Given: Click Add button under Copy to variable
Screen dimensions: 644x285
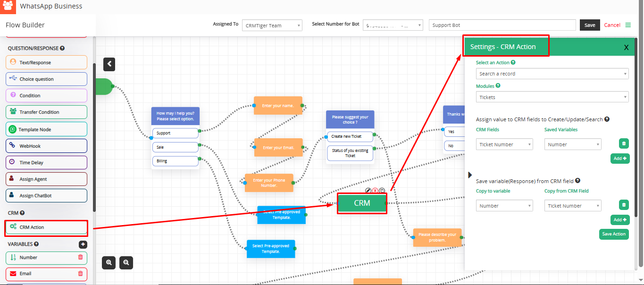Looking at the screenshot, I should pos(620,220).
